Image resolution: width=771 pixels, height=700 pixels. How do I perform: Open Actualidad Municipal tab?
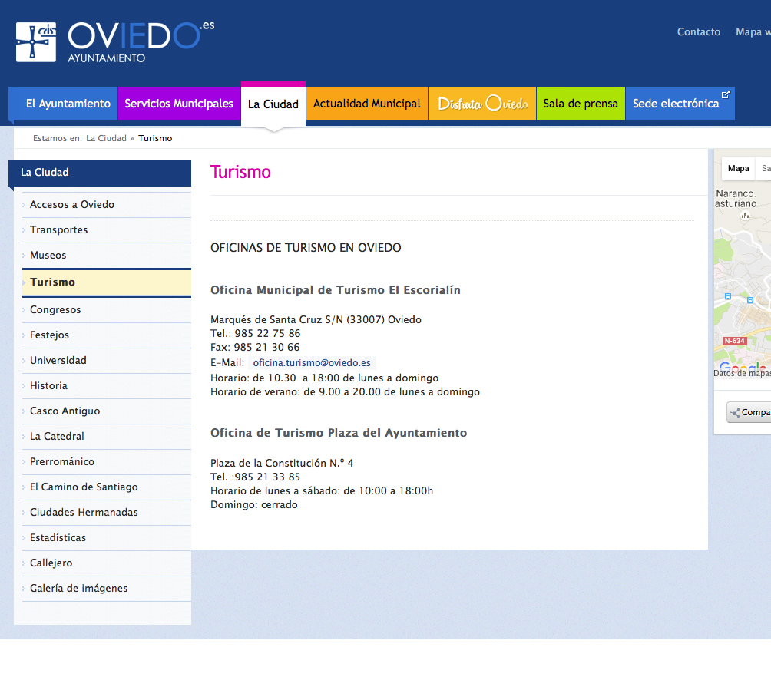pos(367,103)
